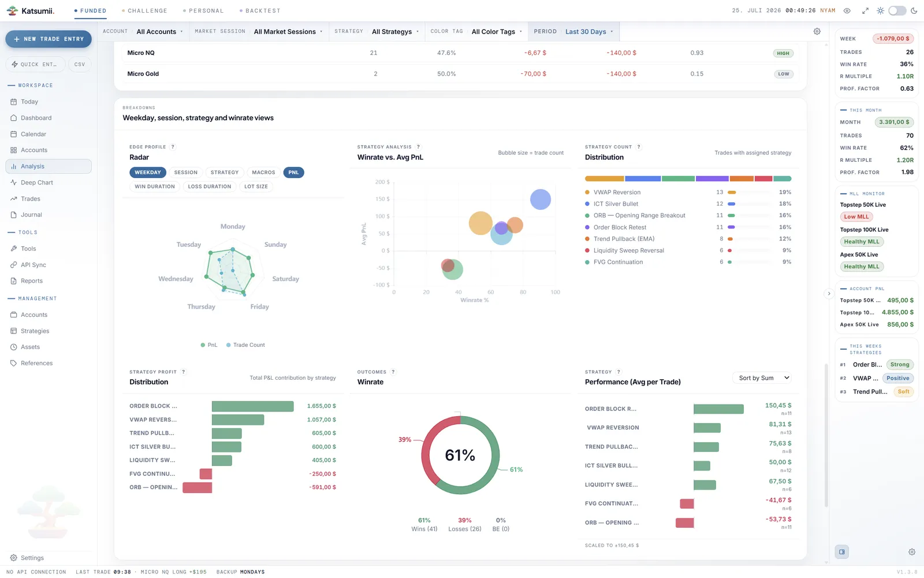
Task: Click help icon beside Strategy Analysis
Action: pos(419,147)
